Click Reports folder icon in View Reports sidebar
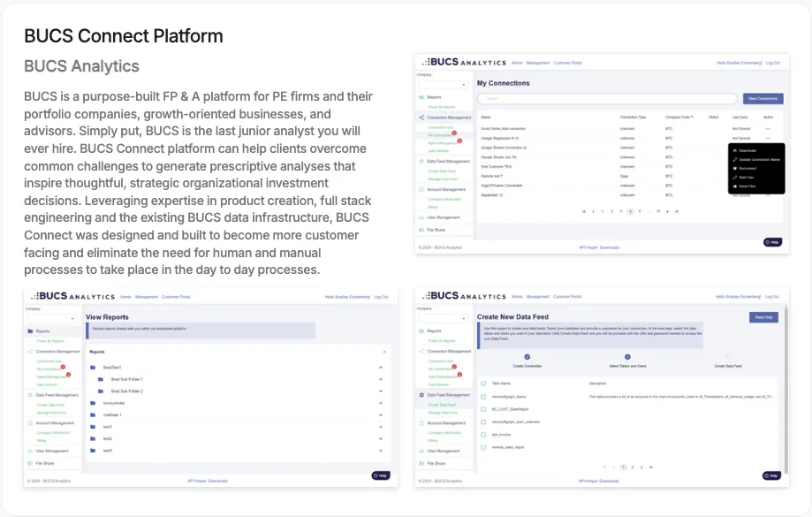Image resolution: width=812 pixels, height=517 pixels. (x=30, y=331)
